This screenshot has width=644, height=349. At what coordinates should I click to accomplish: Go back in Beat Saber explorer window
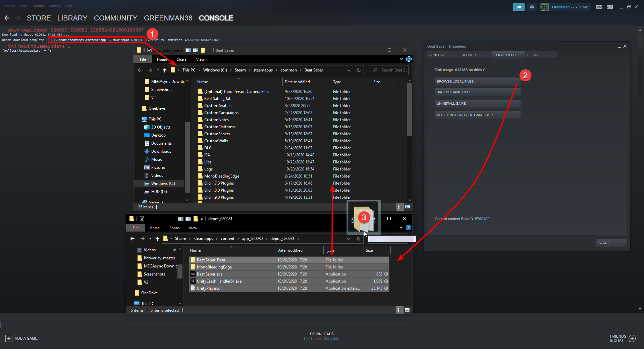(140, 70)
